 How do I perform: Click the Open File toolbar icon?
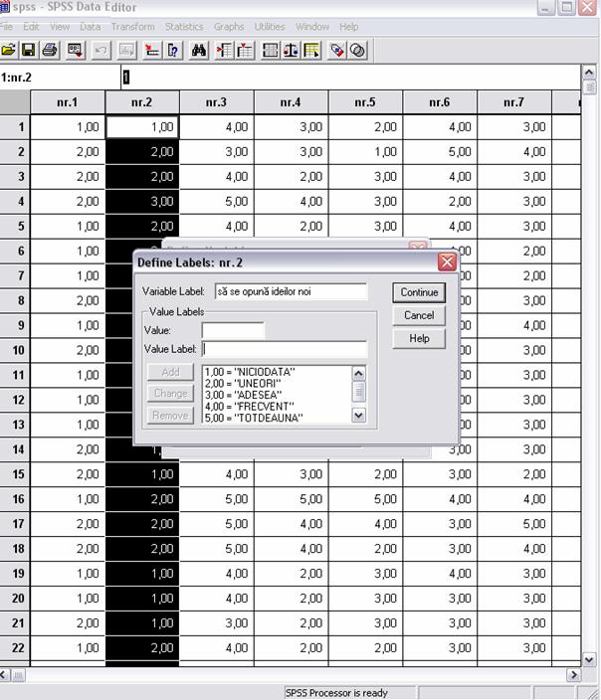(9, 50)
